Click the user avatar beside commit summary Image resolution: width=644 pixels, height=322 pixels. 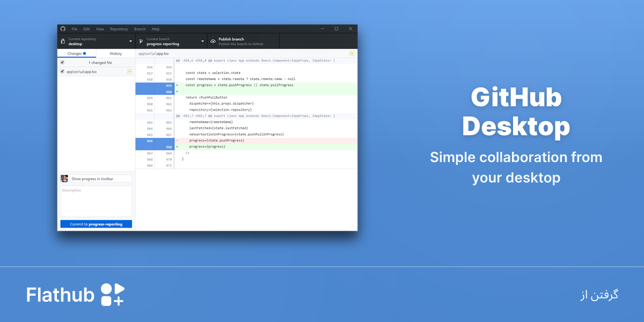coord(64,179)
